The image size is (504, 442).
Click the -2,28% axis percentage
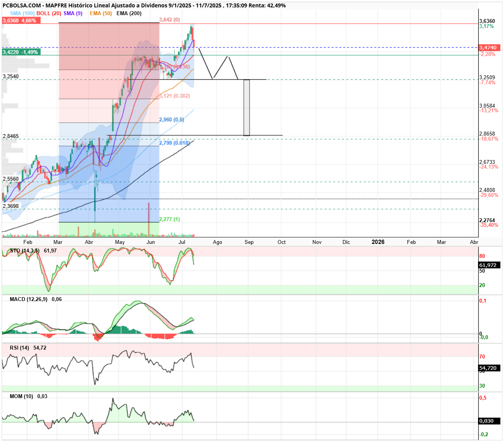click(x=487, y=54)
